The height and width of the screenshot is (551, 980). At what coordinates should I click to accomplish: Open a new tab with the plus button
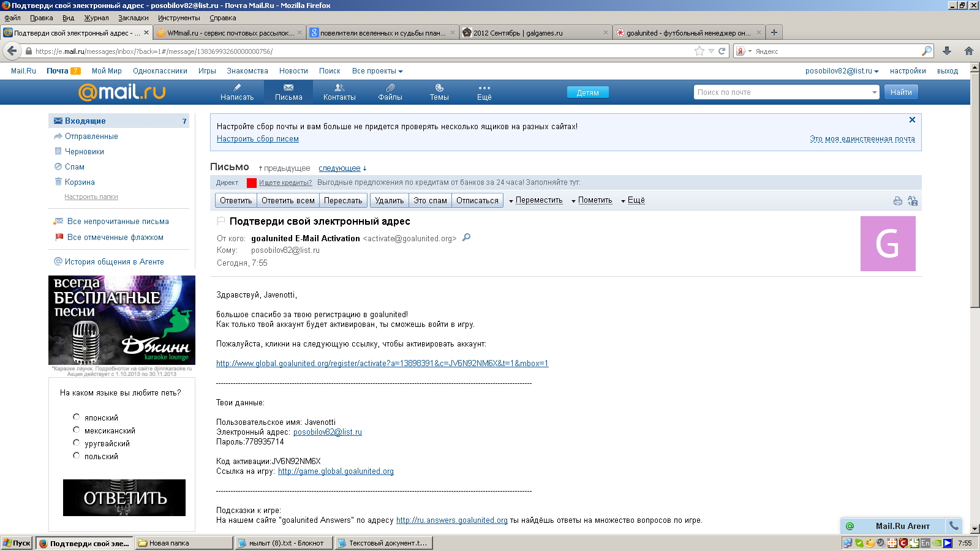pyautogui.click(x=774, y=32)
